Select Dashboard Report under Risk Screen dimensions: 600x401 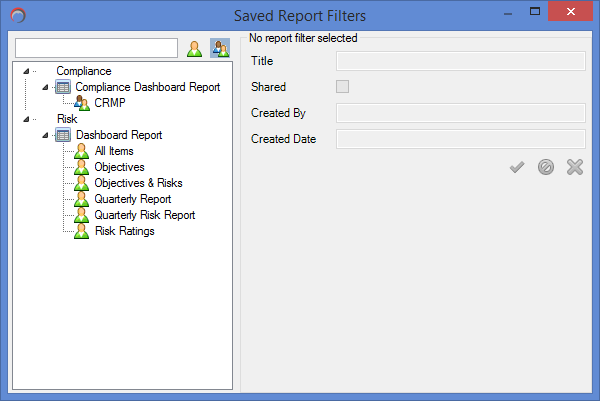119,135
